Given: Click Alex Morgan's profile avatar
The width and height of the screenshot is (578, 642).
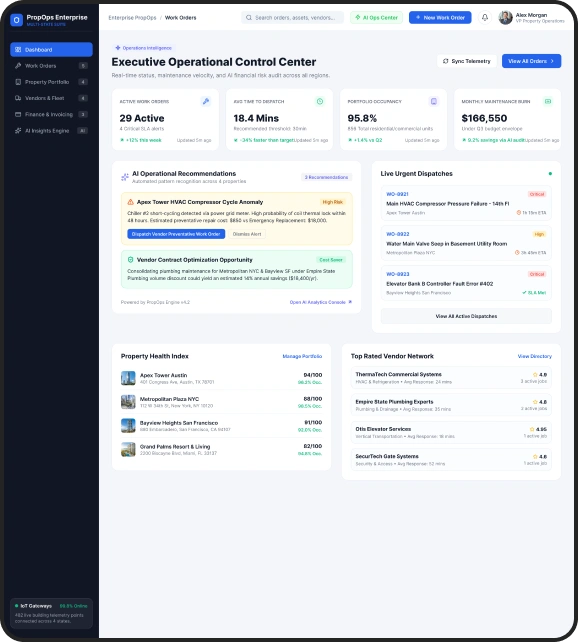Looking at the screenshot, I should (x=506, y=18).
